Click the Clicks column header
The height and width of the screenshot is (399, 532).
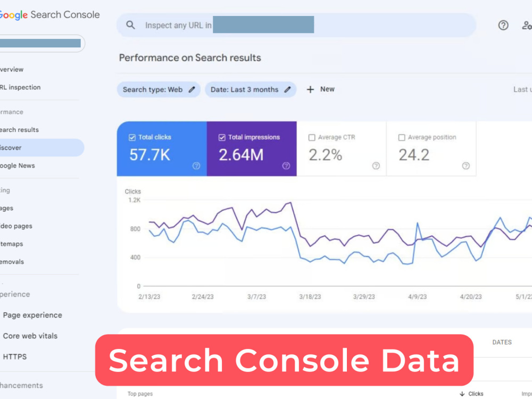(x=475, y=394)
